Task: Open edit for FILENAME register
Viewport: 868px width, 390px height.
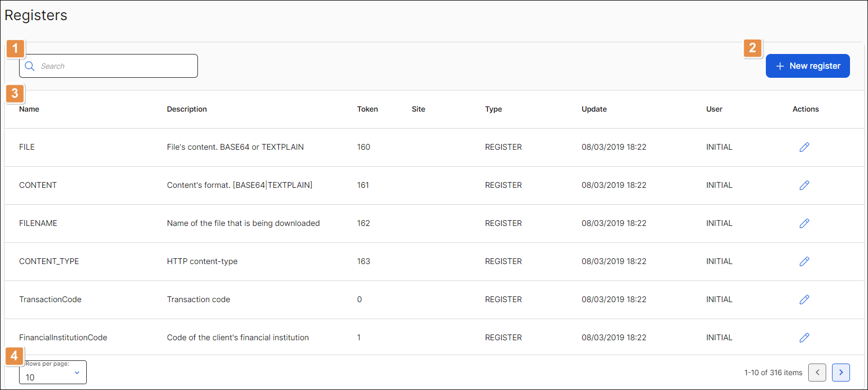Action: pos(804,223)
